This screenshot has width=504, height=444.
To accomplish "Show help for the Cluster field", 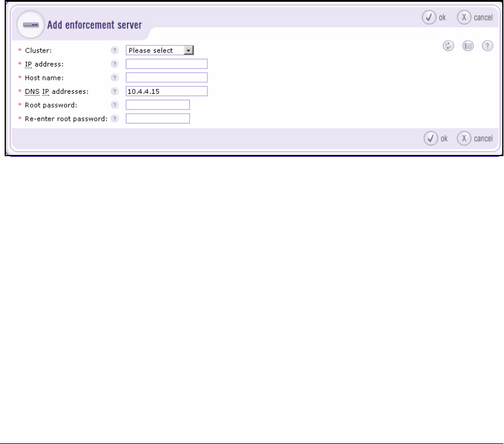I will click(x=114, y=50).
